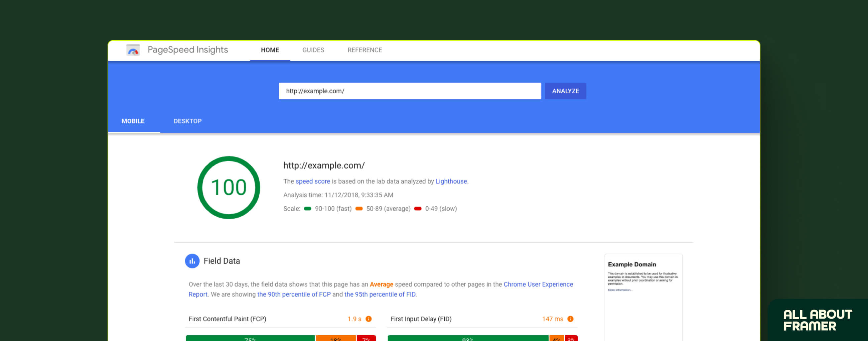Screen dimensions: 868x341
Task: Open the info tooltip beside FID 147 ms
Action: (570, 319)
